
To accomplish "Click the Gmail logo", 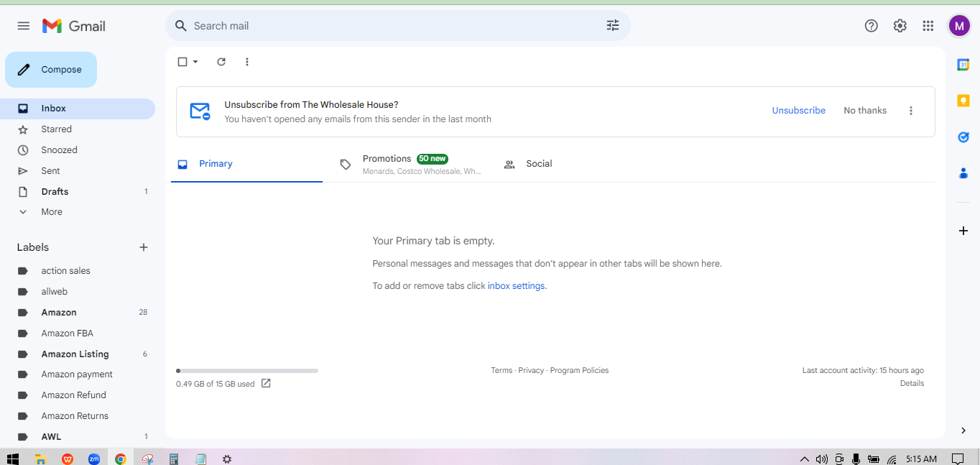I will click(x=74, y=26).
